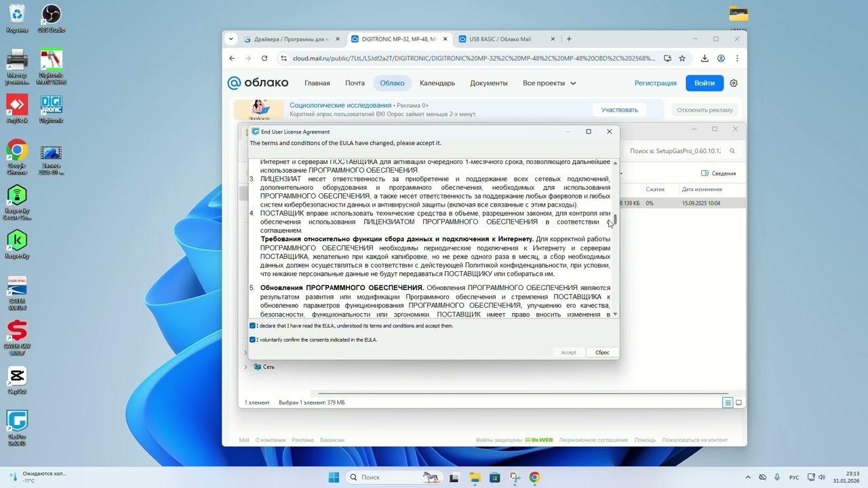Switch Explorer to large icons view
868x488 pixels.
[x=738, y=403]
